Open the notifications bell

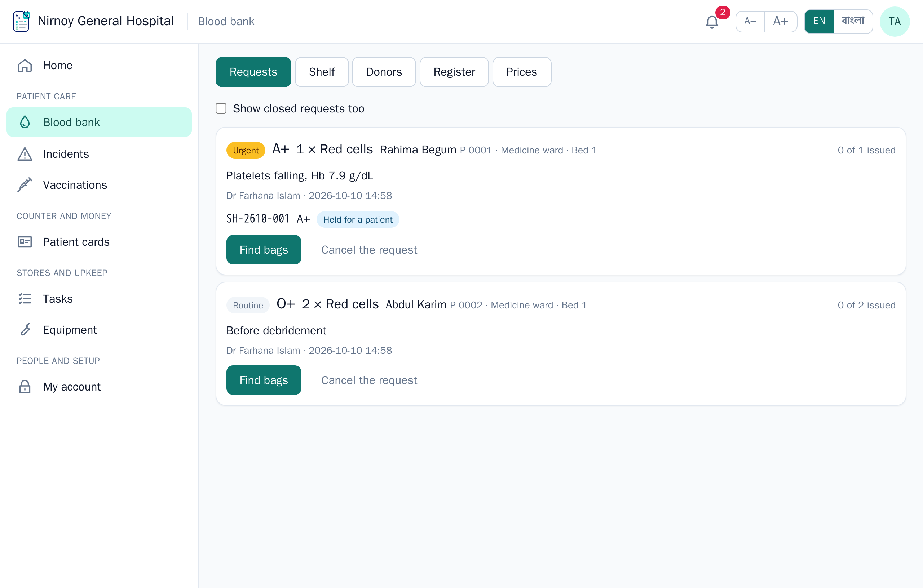click(712, 22)
